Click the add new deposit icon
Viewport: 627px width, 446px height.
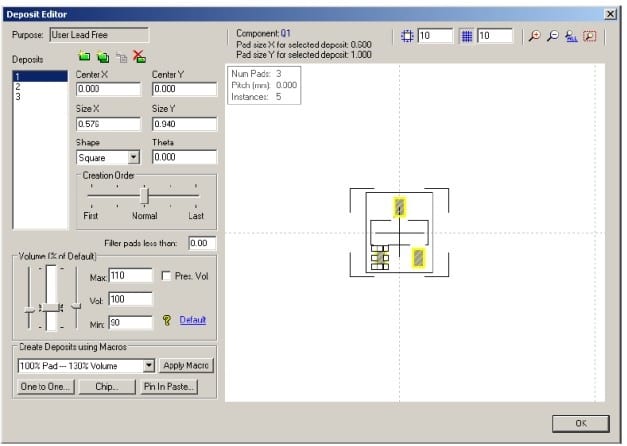coord(84,59)
